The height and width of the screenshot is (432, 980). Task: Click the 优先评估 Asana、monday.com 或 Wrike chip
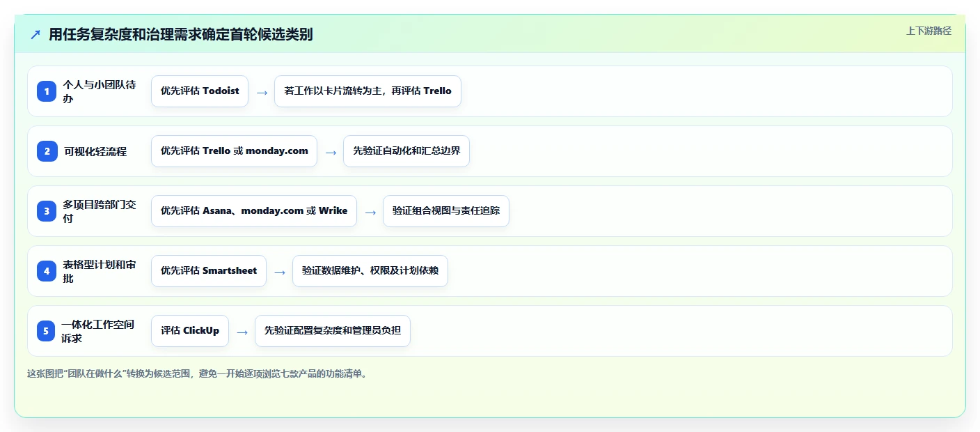[x=254, y=211]
